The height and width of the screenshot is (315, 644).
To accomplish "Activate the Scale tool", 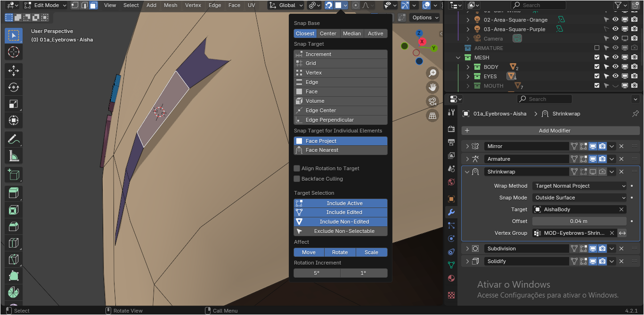I will [x=14, y=104].
